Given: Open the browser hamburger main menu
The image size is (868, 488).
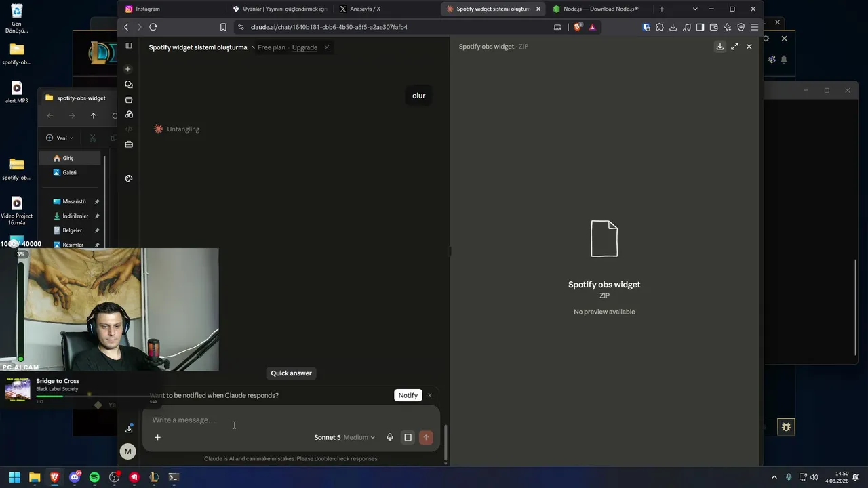Looking at the screenshot, I should coord(754,27).
